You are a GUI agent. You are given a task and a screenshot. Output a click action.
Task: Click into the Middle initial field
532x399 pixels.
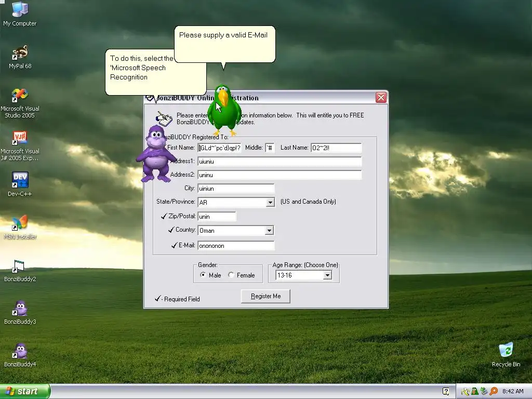pyautogui.click(x=270, y=148)
